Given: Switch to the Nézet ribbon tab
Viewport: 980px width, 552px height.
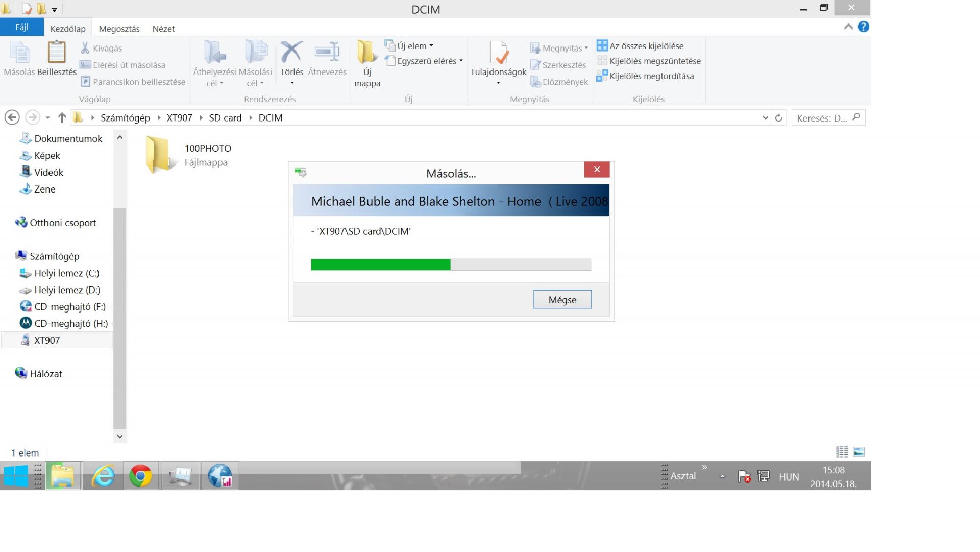Looking at the screenshot, I should [163, 29].
